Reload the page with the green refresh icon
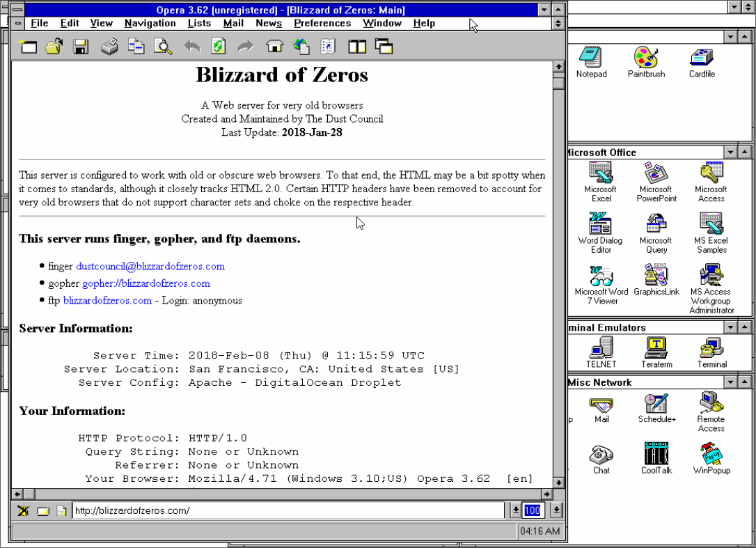This screenshot has height=548, width=756. click(219, 47)
